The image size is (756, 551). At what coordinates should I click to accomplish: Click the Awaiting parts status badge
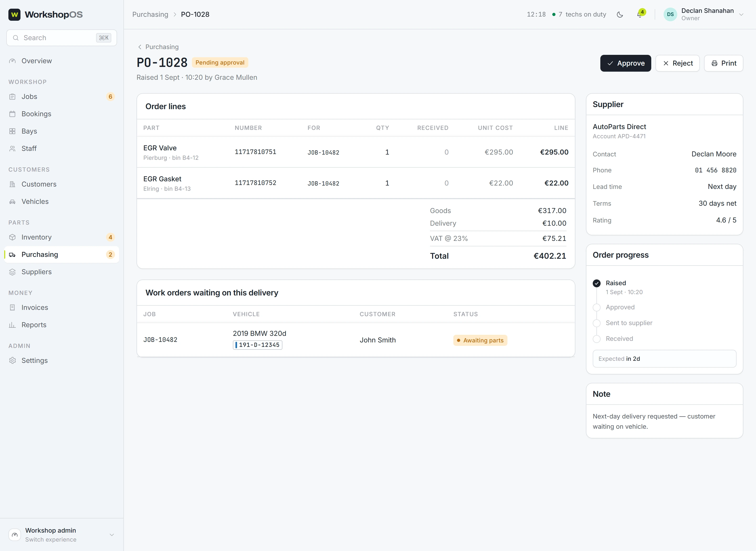(480, 341)
